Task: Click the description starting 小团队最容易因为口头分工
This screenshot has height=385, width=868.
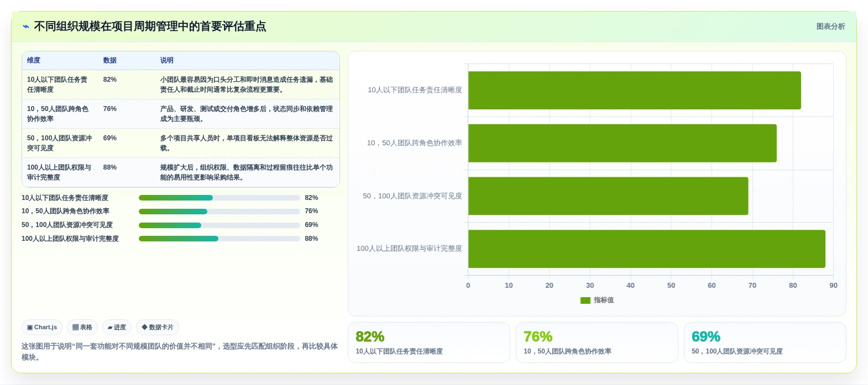Action: click(x=247, y=85)
